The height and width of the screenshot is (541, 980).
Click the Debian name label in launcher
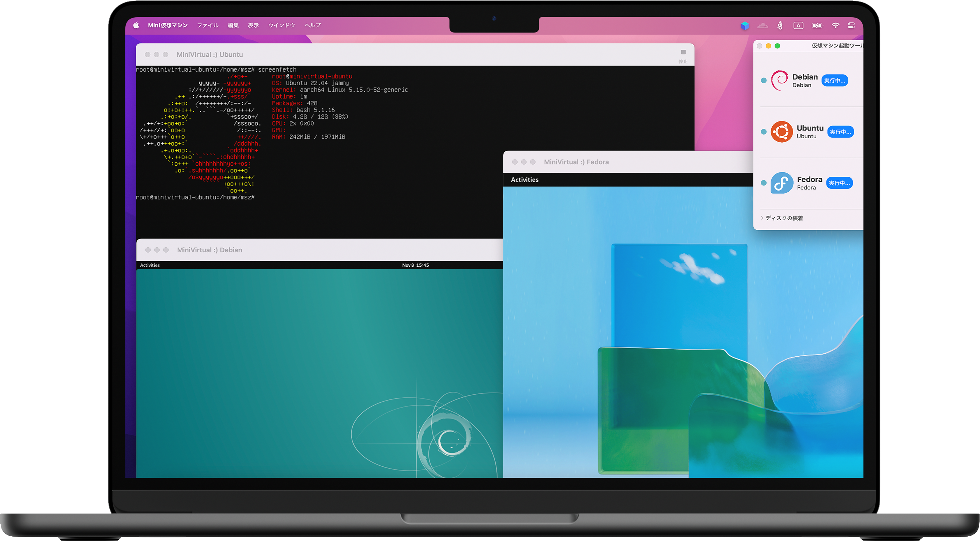click(805, 77)
